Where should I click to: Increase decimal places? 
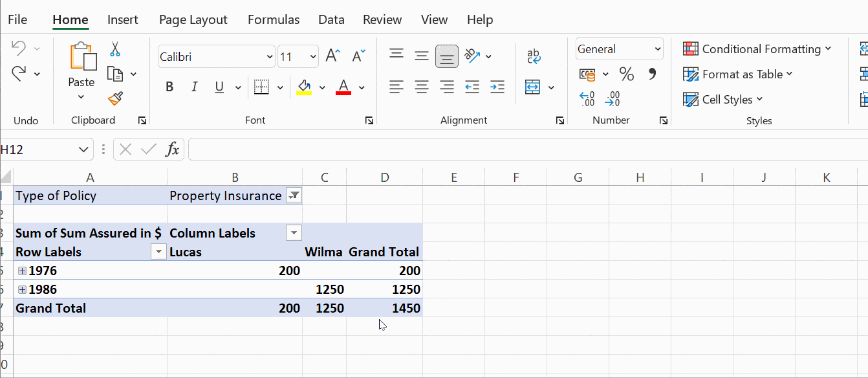pyautogui.click(x=586, y=98)
